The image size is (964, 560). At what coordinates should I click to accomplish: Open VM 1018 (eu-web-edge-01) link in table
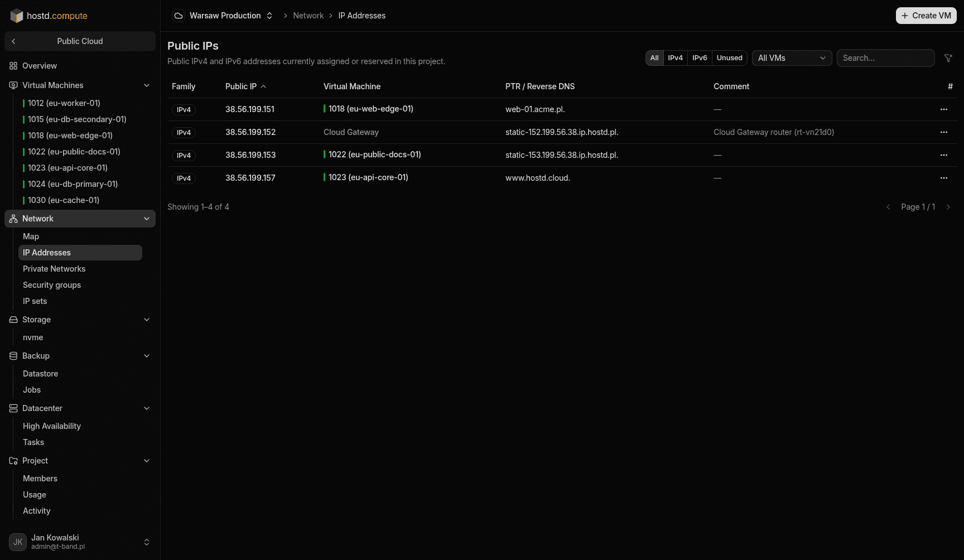370,109
